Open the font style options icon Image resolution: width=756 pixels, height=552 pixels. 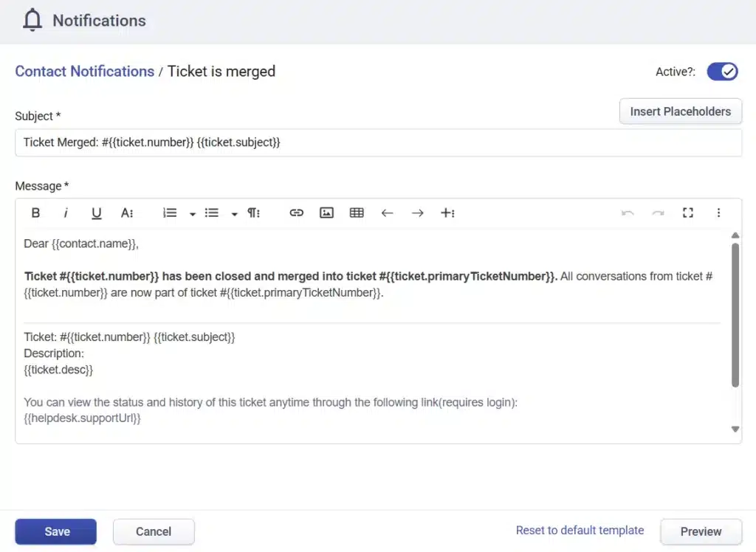click(x=127, y=213)
